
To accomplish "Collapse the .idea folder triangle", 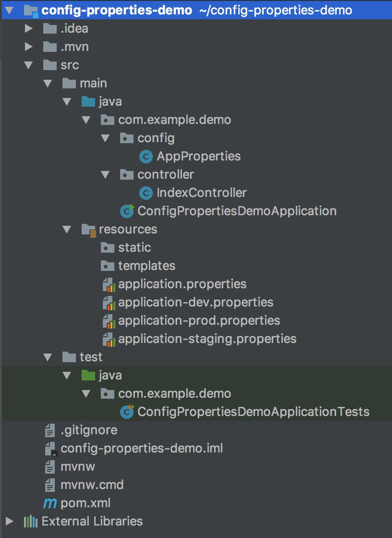I will 28,28.
